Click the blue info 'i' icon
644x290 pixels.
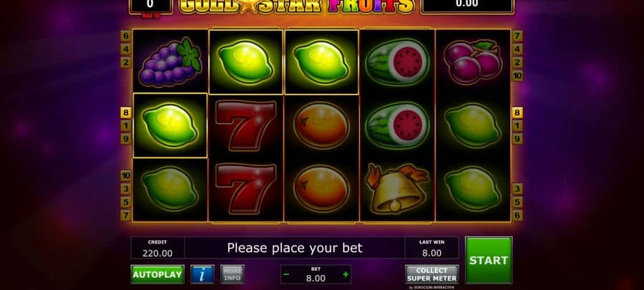[x=202, y=274]
